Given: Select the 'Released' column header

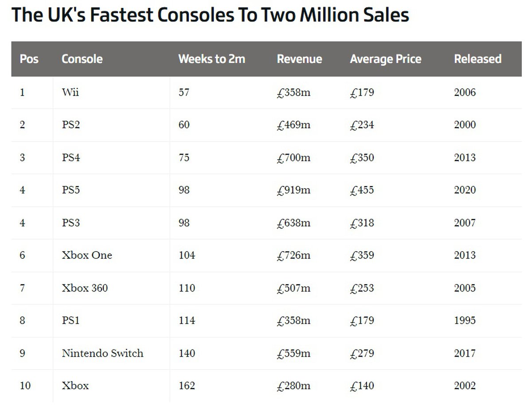Looking at the screenshot, I should point(477,59).
